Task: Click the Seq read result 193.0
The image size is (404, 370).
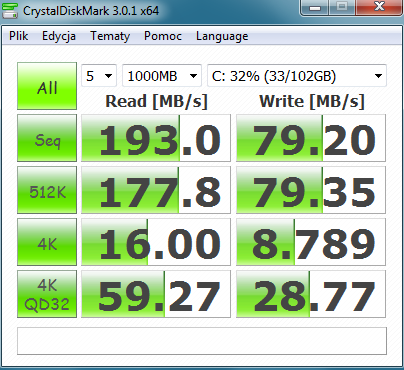Action: point(156,138)
